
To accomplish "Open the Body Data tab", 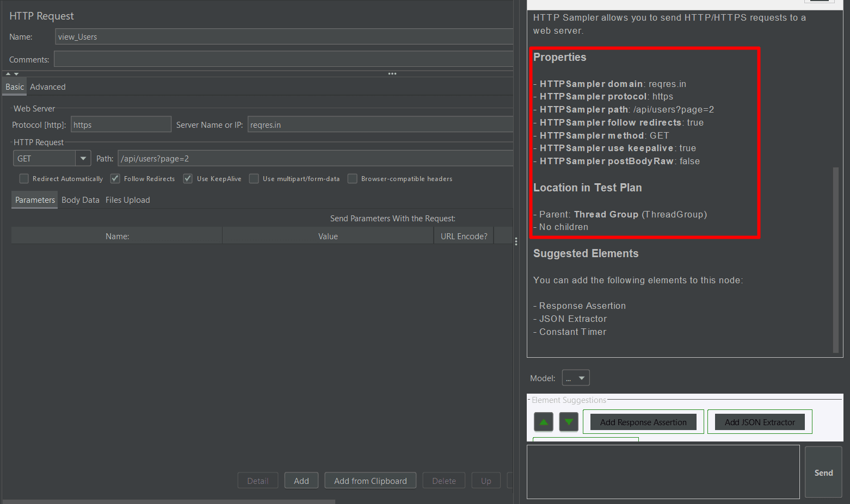I will (x=81, y=200).
